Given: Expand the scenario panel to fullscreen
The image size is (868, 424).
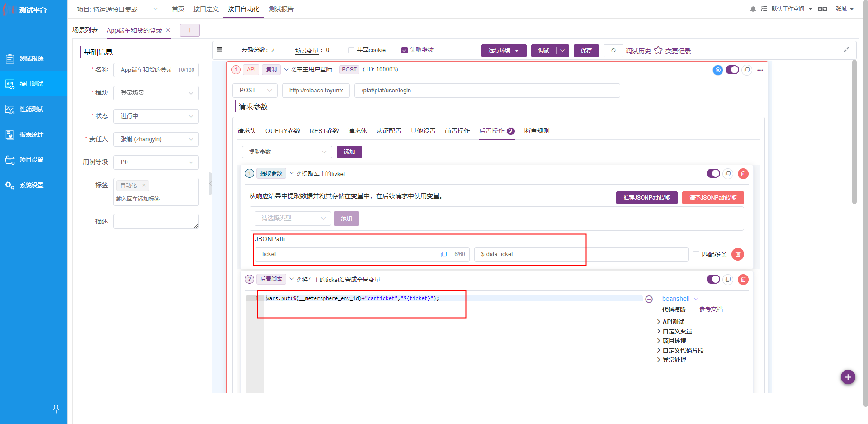Looking at the screenshot, I should click(846, 50).
